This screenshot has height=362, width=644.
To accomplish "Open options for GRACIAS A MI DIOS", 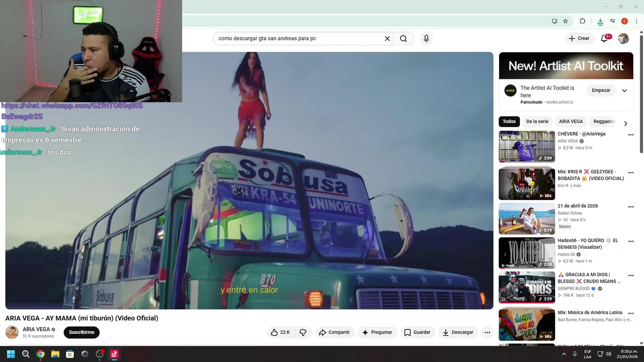I will 631,276.
